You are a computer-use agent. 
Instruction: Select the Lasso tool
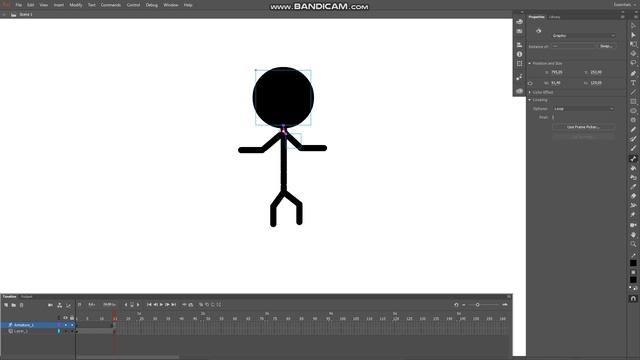tap(633, 63)
